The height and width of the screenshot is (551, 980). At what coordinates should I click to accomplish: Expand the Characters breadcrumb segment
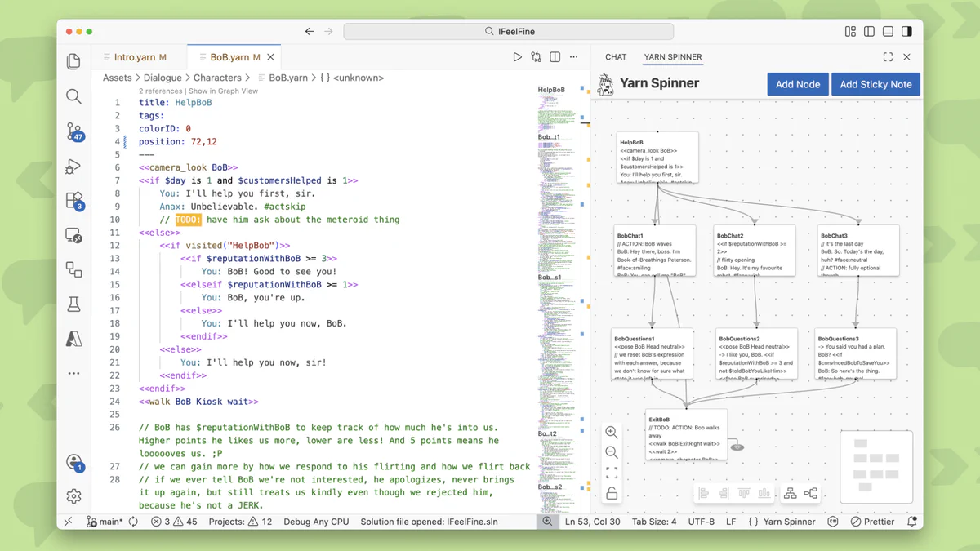click(x=217, y=78)
